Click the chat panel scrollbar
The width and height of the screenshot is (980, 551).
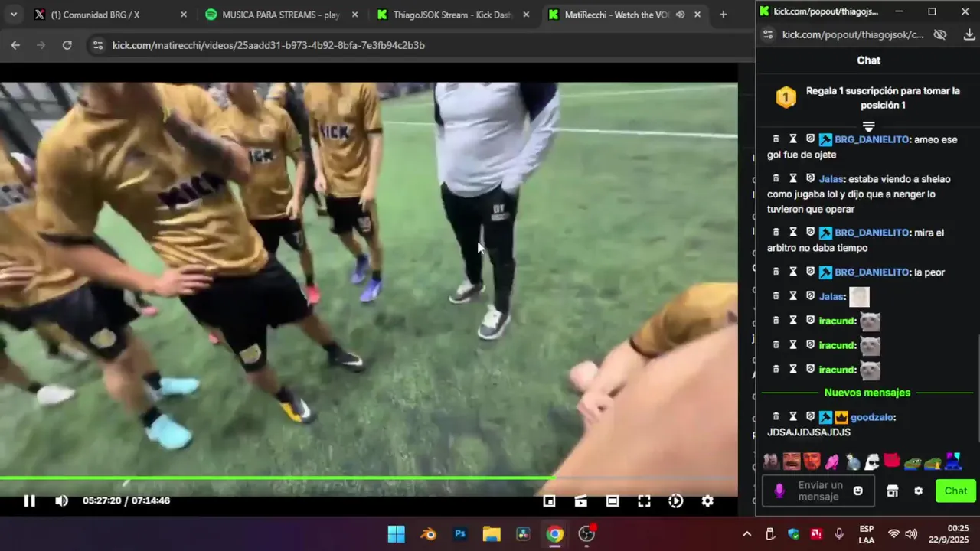978,389
